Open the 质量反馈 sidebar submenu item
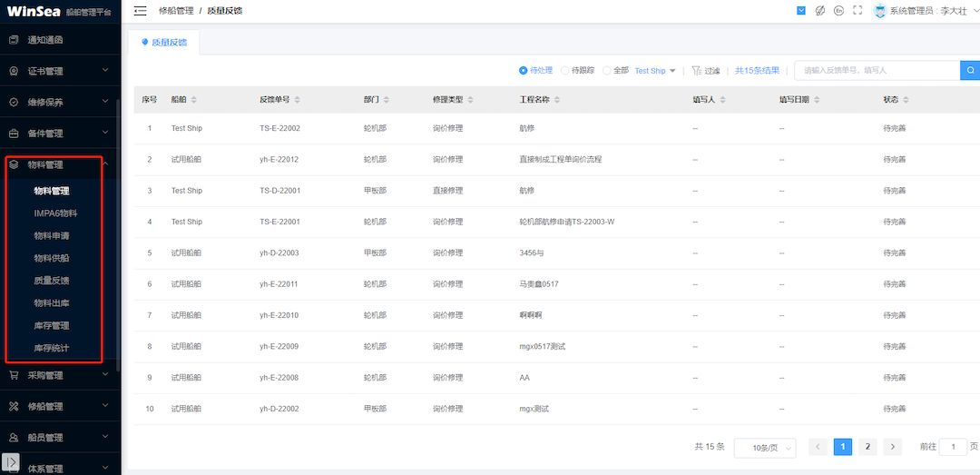Viewport: 980px width, 475px height. coord(51,281)
